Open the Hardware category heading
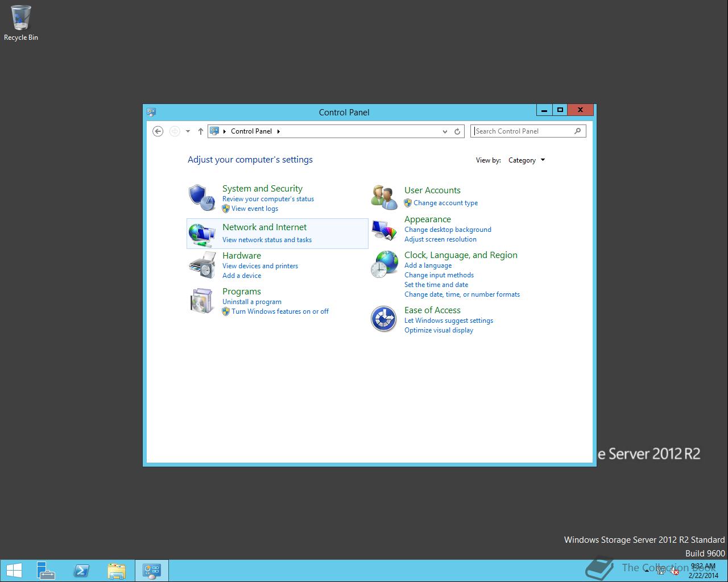Screen dimensions: 728x582 click(242, 256)
